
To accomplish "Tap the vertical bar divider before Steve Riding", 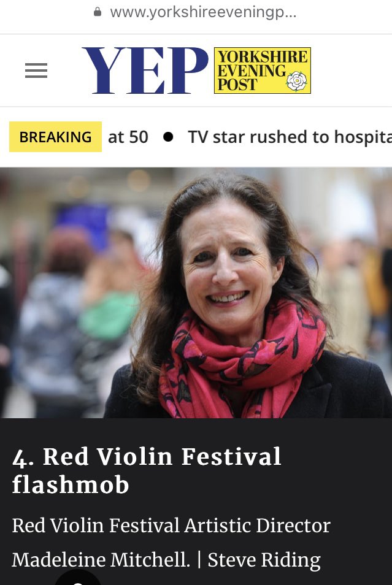I will click(x=199, y=560).
